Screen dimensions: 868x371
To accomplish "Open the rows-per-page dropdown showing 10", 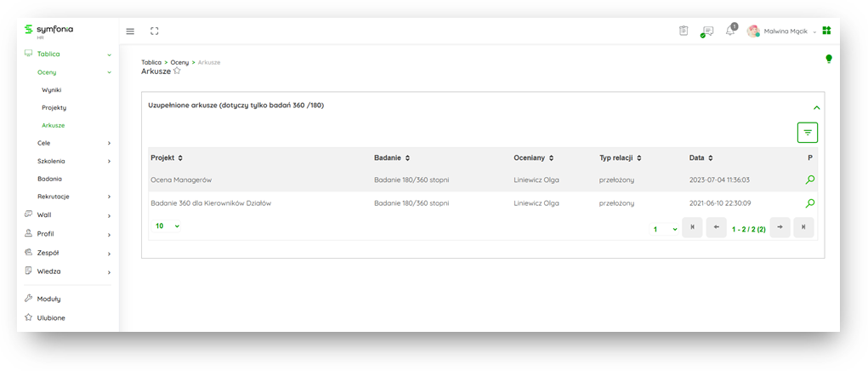I will (x=167, y=226).
